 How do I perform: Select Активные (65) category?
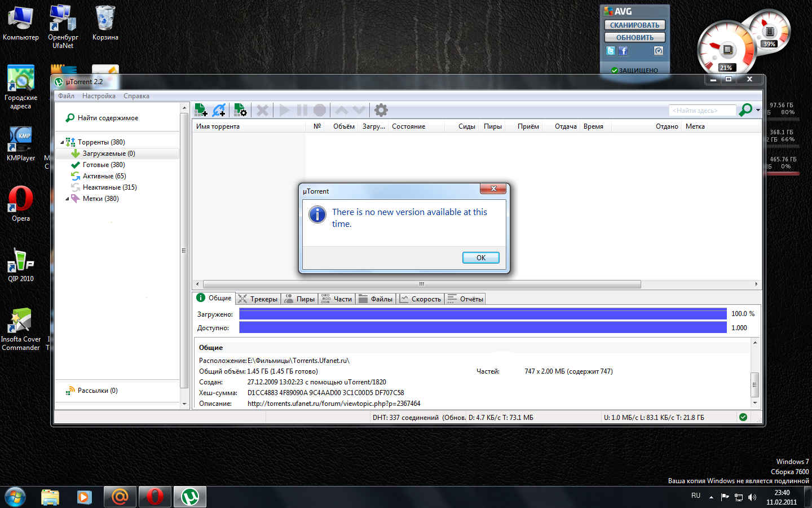[99, 176]
